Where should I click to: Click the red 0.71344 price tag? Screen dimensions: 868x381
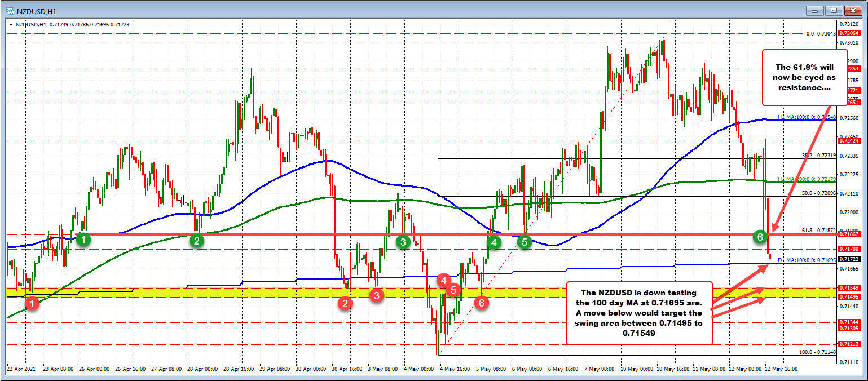click(x=848, y=322)
